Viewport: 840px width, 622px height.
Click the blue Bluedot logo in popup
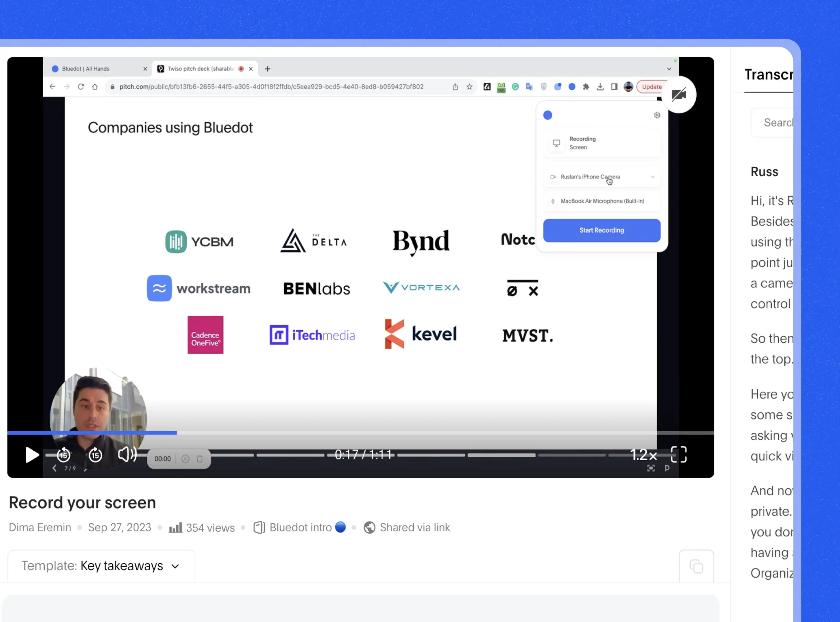[x=548, y=115]
